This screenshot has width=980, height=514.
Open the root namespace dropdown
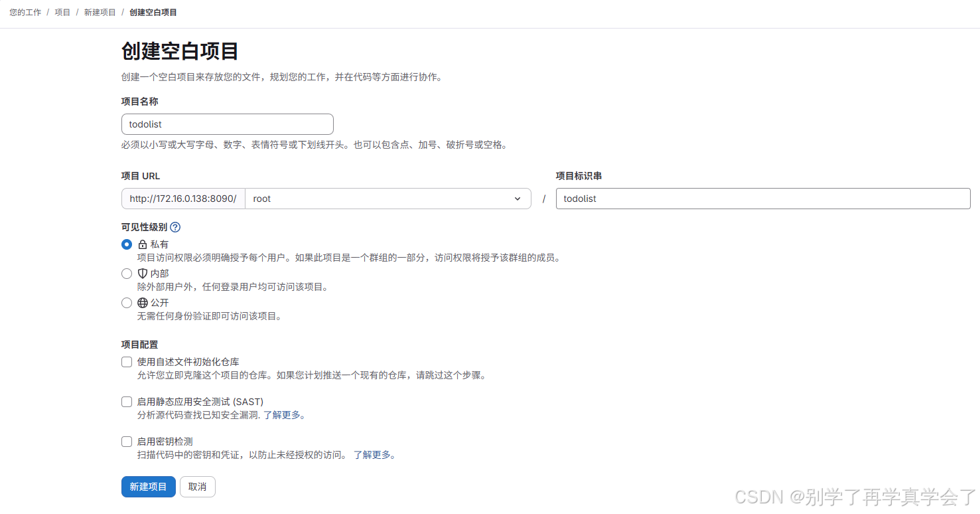point(388,198)
